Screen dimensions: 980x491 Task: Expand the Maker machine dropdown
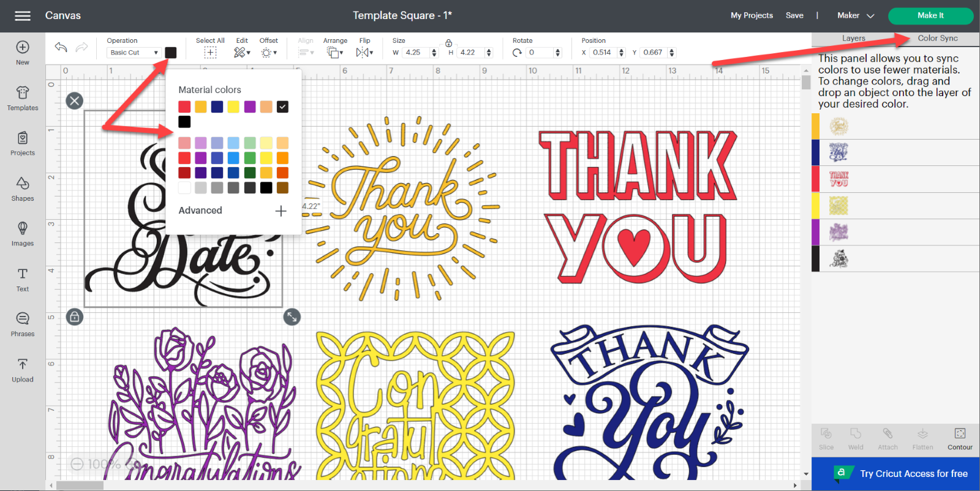(x=856, y=15)
